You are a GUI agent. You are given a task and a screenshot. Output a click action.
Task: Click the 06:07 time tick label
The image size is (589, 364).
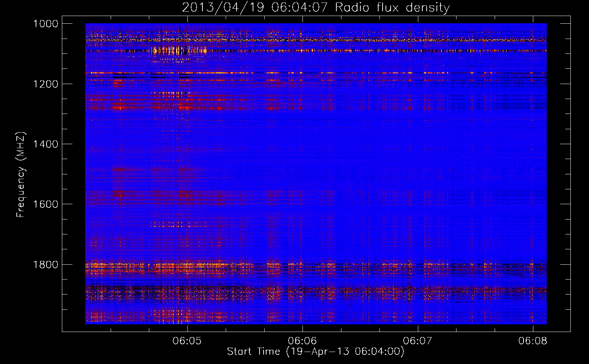coord(418,341)
